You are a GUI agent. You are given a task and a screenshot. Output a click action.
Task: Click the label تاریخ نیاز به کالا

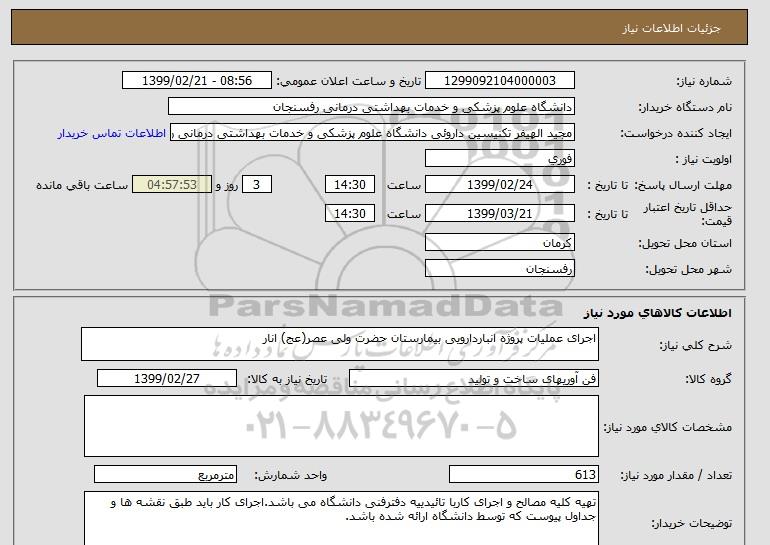coord(287,379)
